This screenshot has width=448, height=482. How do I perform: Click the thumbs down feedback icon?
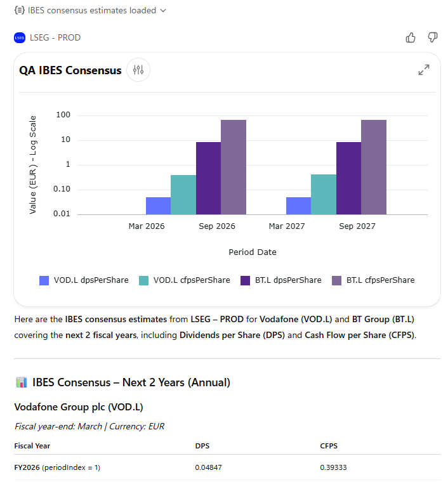pyautogui.click(x=433, y=37)
